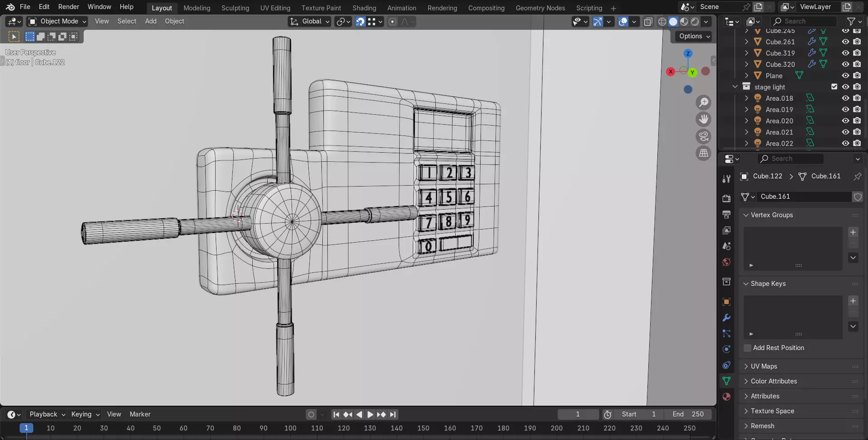
Task: Expand the Remesh panel
Action: [x=746, y=426]
